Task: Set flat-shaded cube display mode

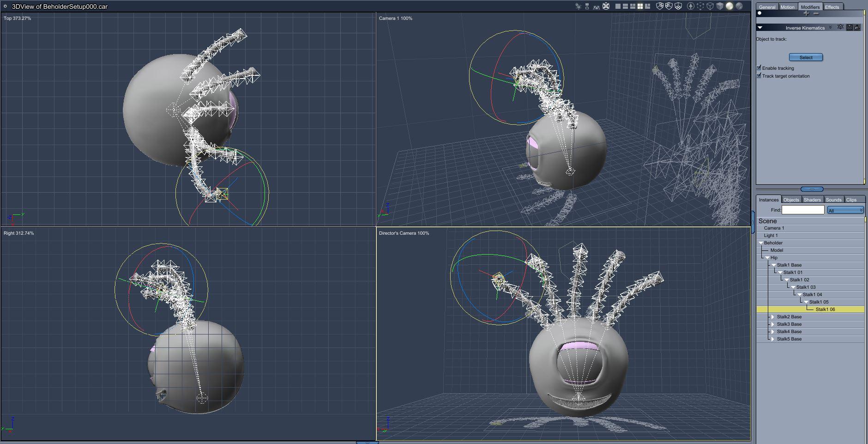Action: click(x=720, y=6)
